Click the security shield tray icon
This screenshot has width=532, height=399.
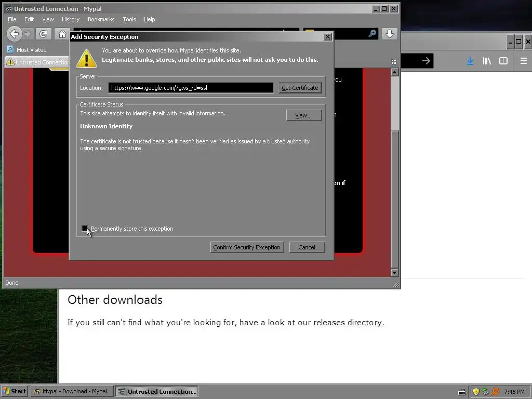pyautogui.click(x=476, y=392)
